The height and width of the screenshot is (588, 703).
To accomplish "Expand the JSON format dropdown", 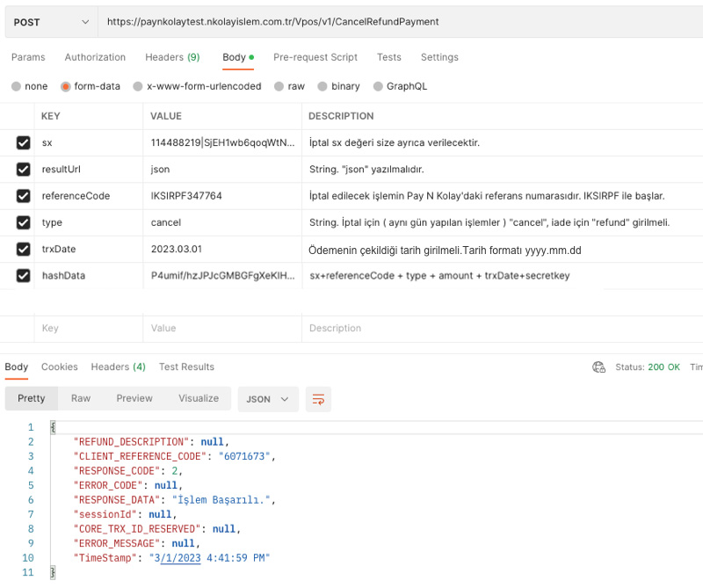I will pyautogui.click(x=268, y=399).
